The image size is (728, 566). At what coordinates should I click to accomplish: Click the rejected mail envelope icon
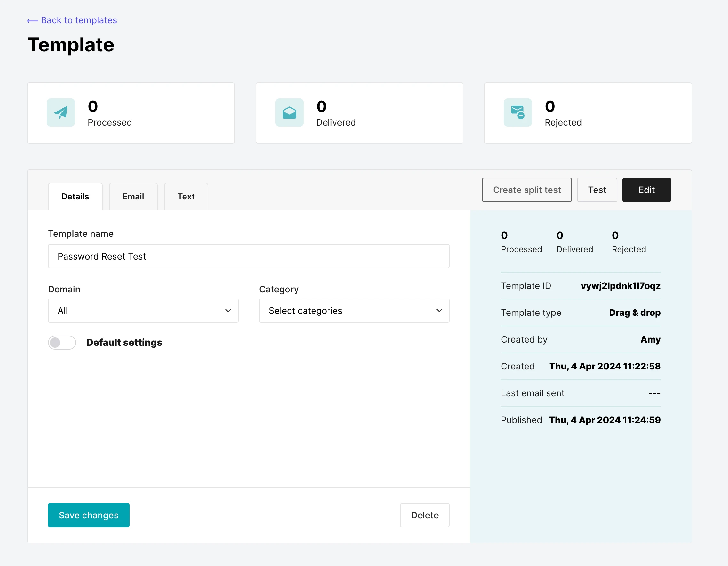click(517, 112)
